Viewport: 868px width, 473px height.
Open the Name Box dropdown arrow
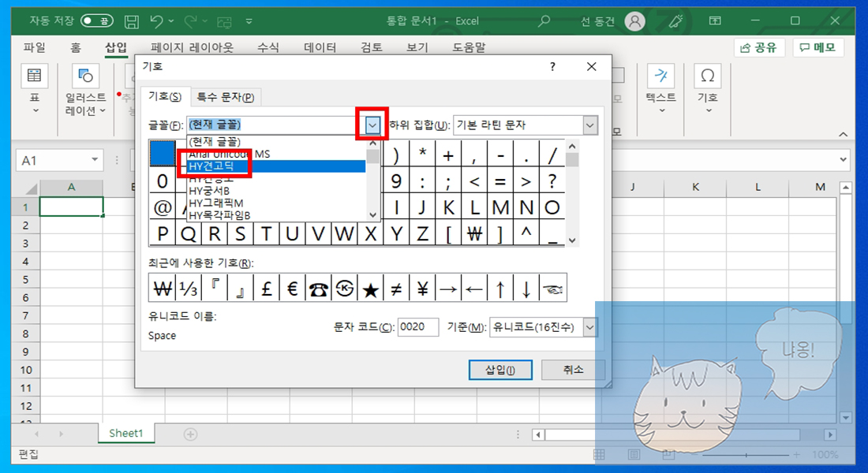pos(95,160)
